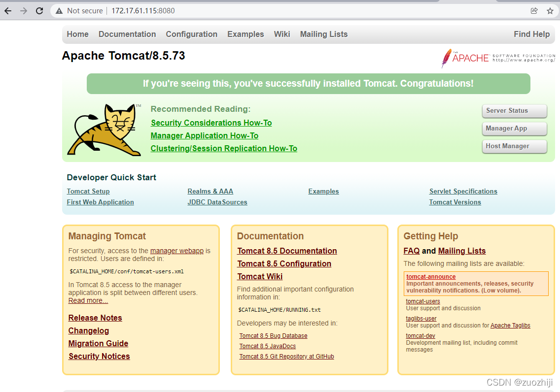The height and width of the screenshot is (392, 560).
Task: Click the Apache Software Foundation logo
Action: click(x=498, y=58)
